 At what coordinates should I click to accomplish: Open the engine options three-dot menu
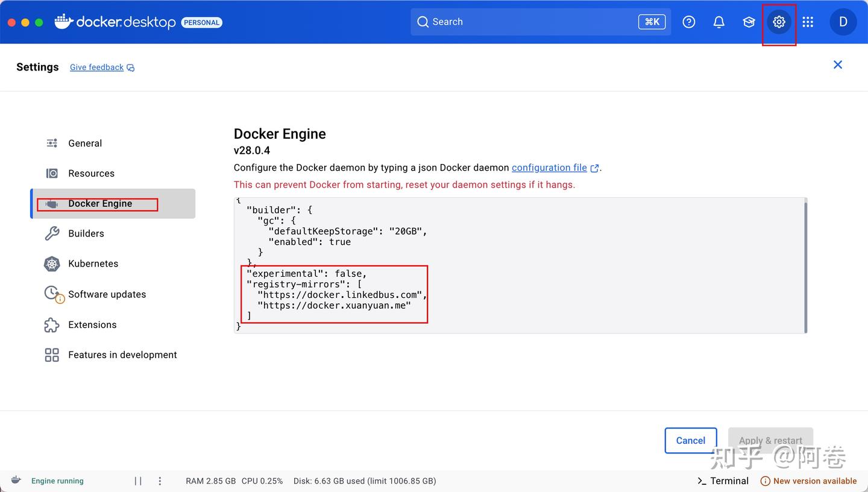[x=160, y=481]
